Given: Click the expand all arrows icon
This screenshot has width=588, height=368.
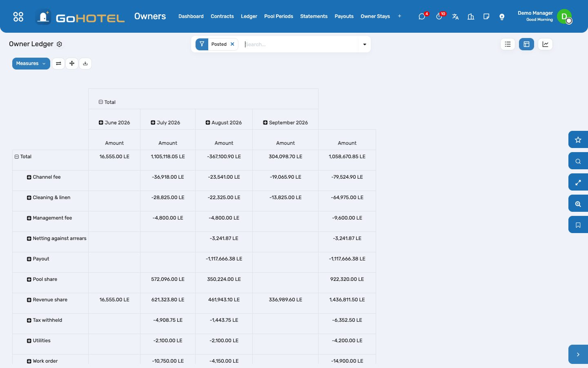Looking at the screenshot, I should click(x=72, y=63).
